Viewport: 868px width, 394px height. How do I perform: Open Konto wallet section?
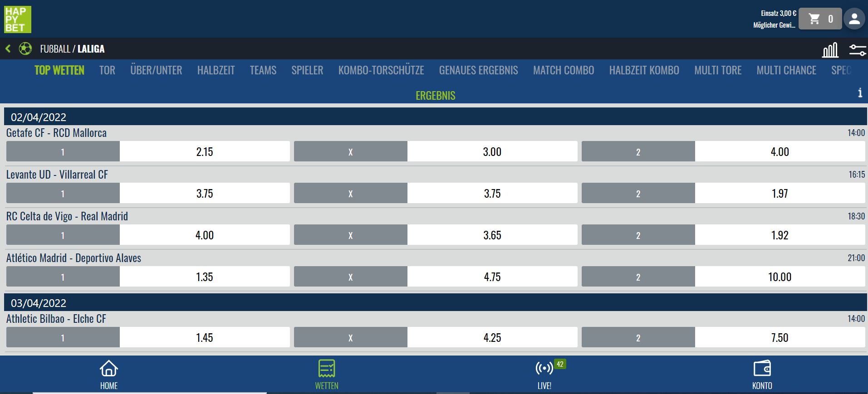762,375
